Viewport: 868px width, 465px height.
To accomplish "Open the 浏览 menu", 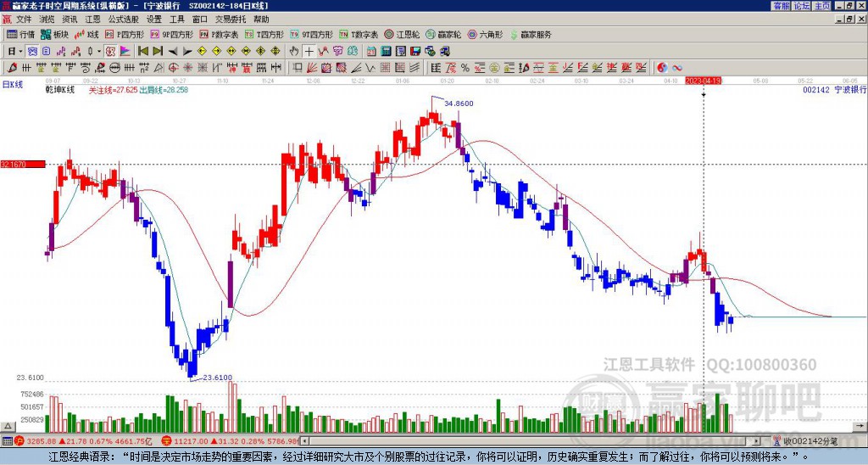I will coord(47,20).
